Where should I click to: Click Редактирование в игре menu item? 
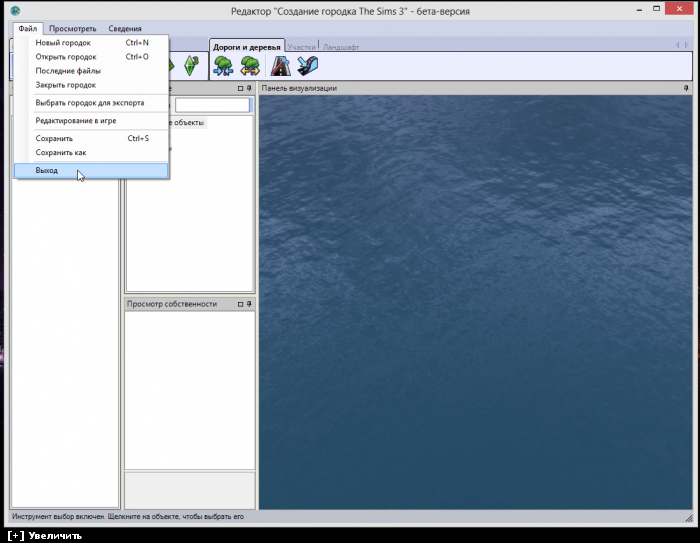click(x=76, y=120)
